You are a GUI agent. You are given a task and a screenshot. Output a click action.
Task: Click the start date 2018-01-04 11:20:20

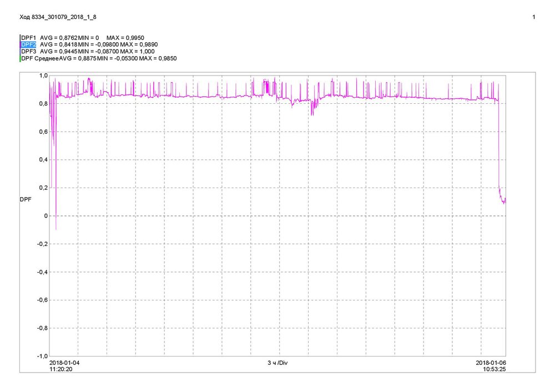tap(64, 366)
